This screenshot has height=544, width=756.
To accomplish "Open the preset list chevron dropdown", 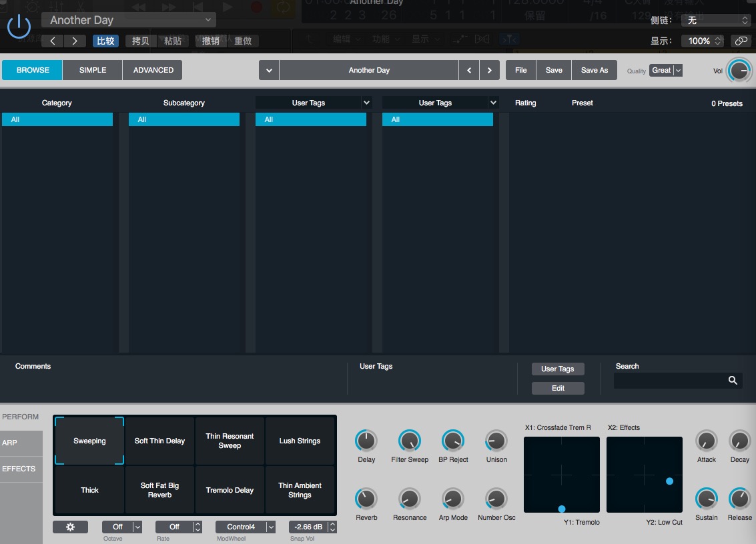I will click(269, 71).
